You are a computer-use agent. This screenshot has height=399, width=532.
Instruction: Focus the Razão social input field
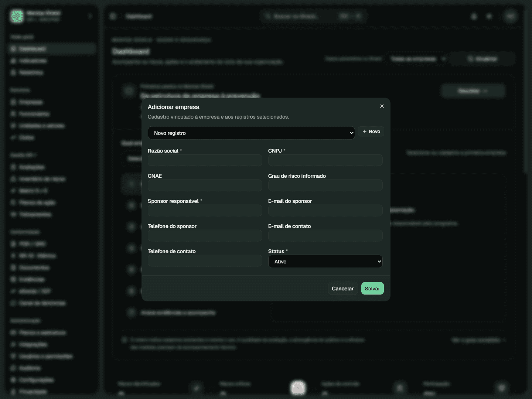pyautogui.click(x=205, y=160)
